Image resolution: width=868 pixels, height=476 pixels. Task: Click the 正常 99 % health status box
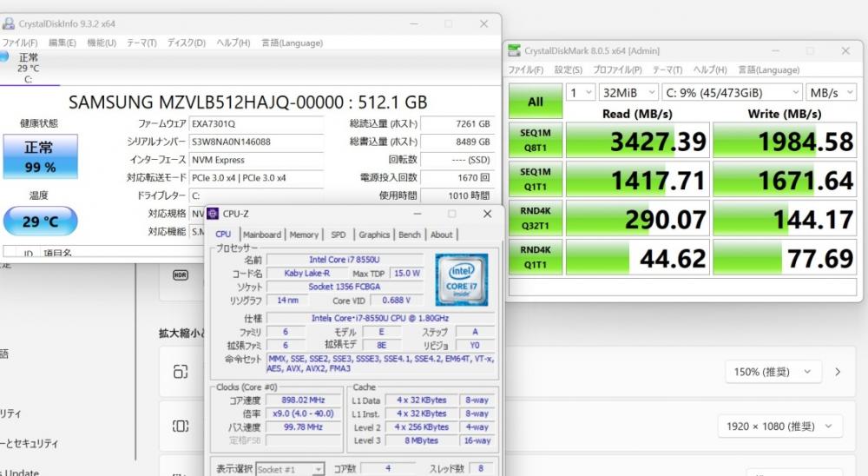pos(41,156)
